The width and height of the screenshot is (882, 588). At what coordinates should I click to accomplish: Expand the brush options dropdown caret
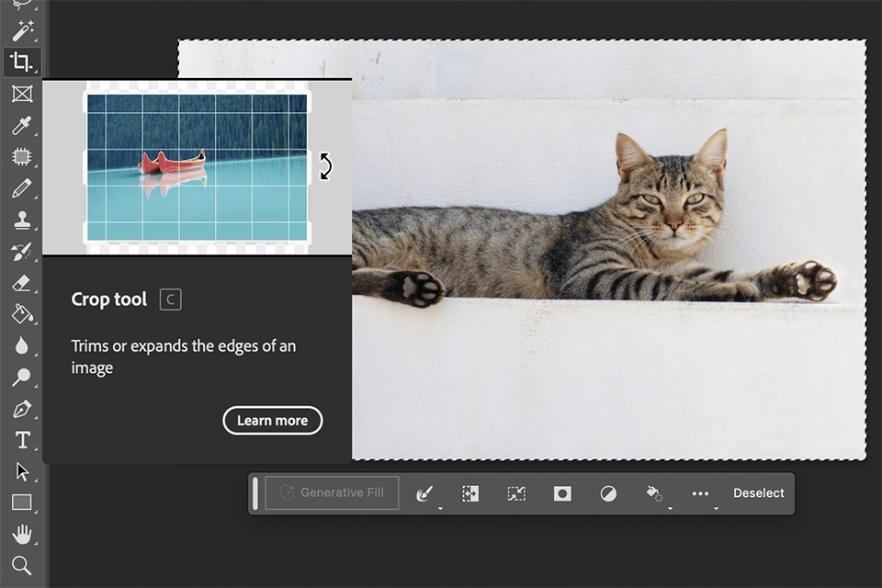(439, 506)
